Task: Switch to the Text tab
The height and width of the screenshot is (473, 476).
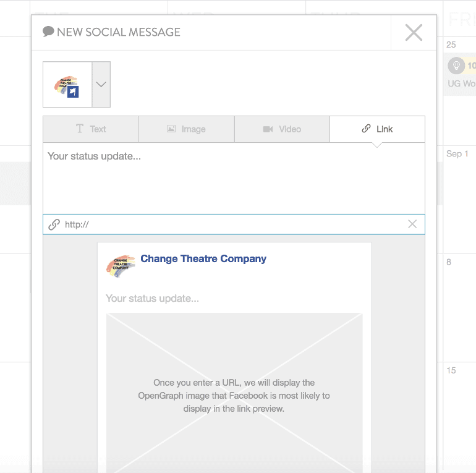Action: (91, 129)
